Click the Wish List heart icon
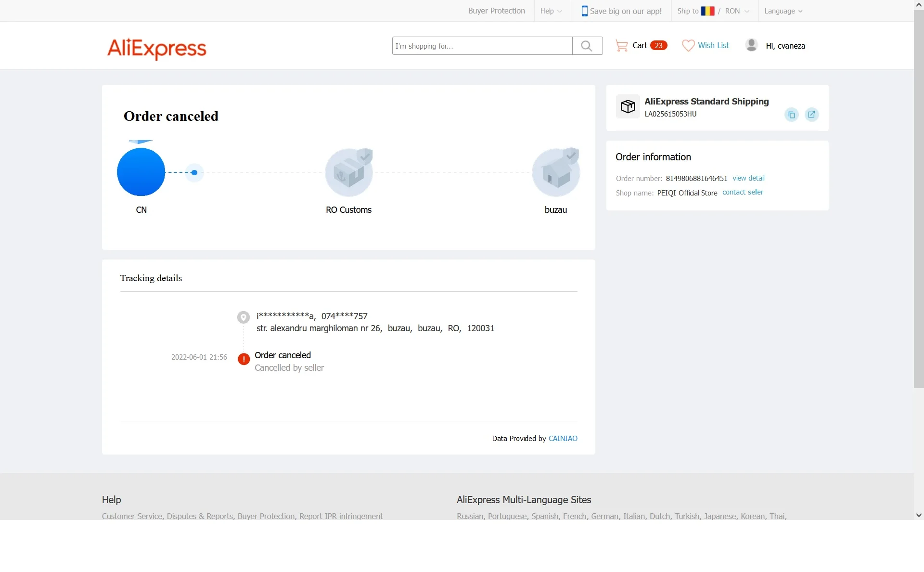Image resolution: width=924 pixels, height=572 pixels. 688,46
